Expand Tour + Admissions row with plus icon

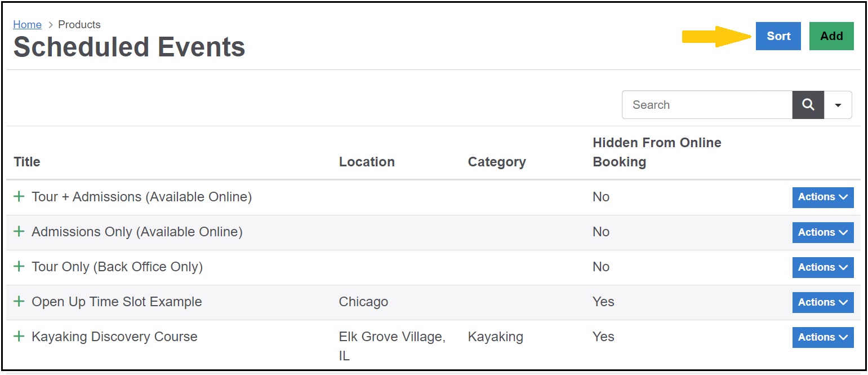(19, 196)
